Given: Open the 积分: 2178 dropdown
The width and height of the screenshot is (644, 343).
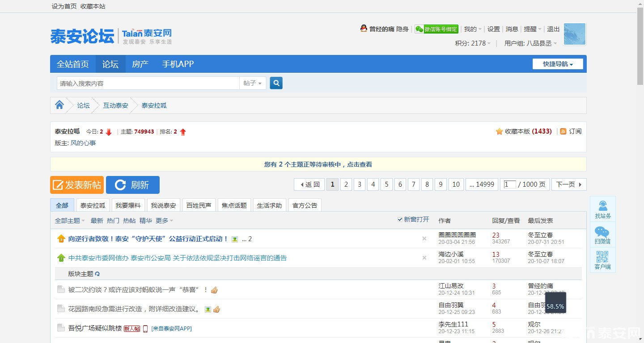Looking at the screenshot, I should (x=473, y=43).
